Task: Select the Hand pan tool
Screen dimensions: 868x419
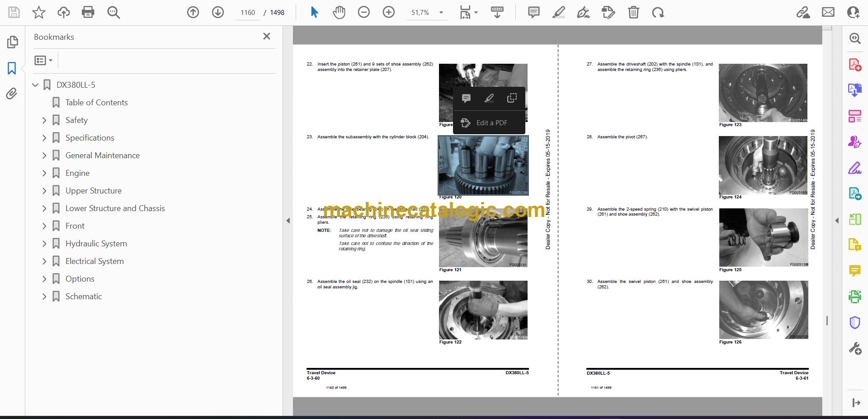Action: (339, 12)
